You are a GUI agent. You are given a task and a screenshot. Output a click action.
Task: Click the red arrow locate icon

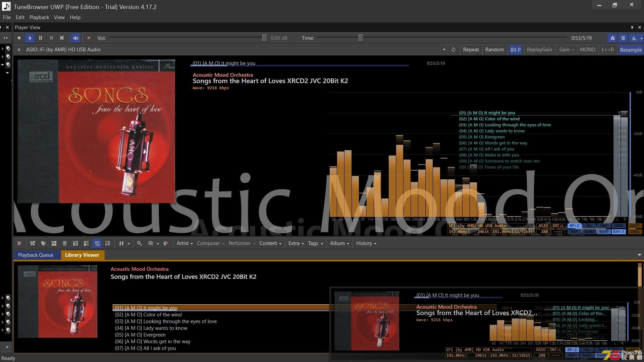(x=166, y=243)
